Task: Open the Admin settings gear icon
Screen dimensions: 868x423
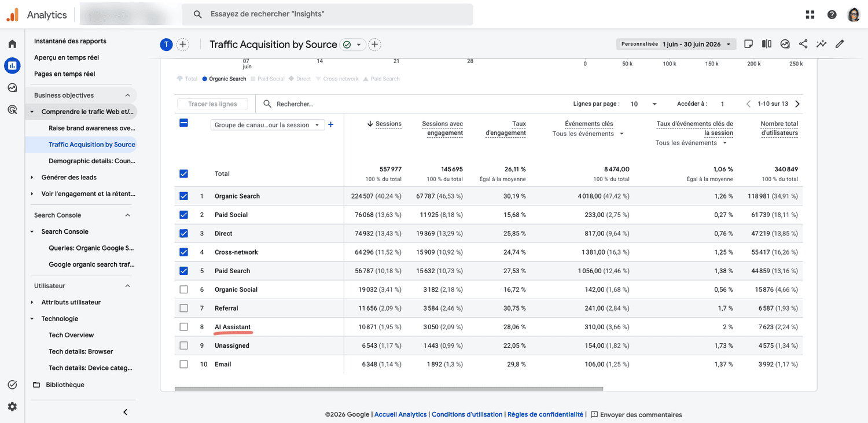Action: pyautogui.click(x=12, y=407)
